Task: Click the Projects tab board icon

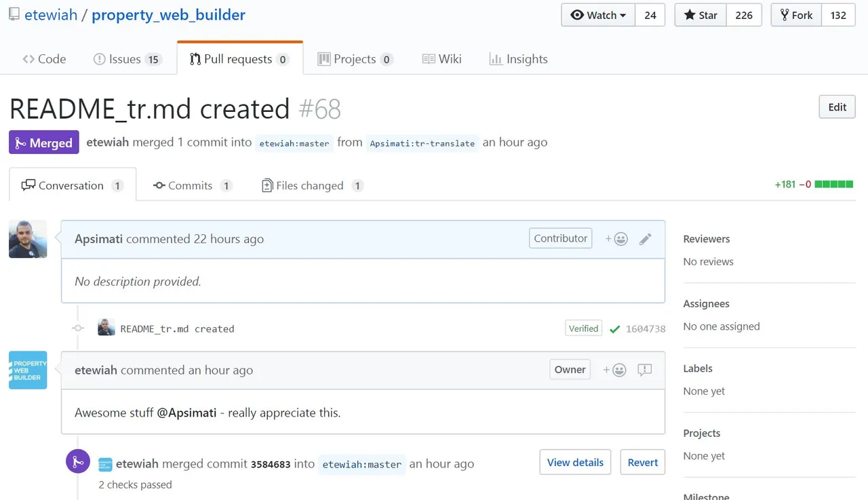Action: [324, 59]
